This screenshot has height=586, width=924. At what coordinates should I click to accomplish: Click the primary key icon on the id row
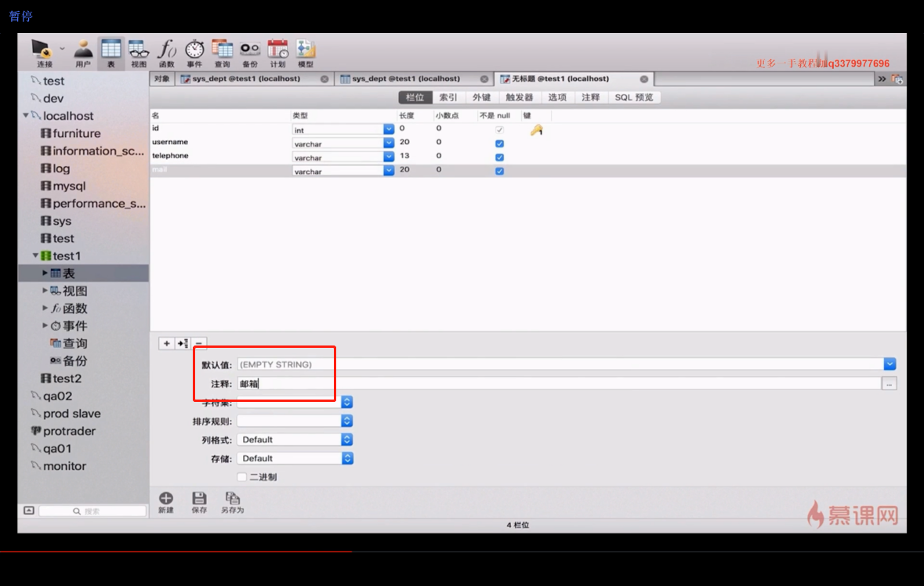(536, 130)
